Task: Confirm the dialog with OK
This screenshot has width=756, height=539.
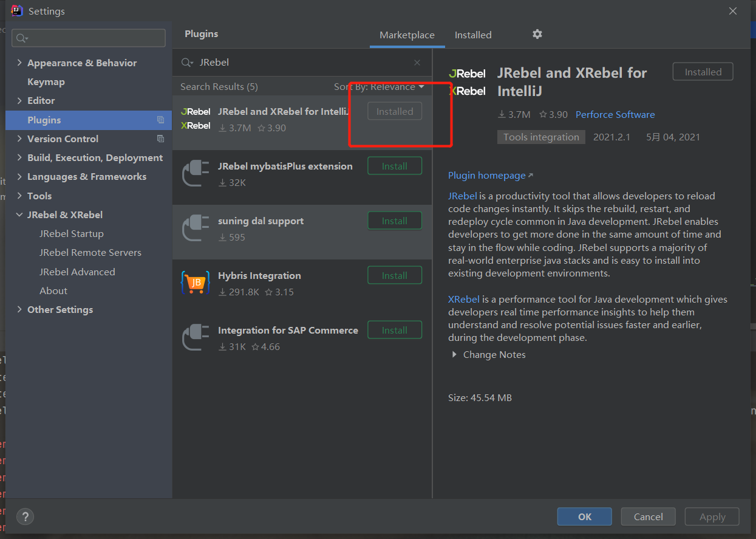Action: (585, 517)
